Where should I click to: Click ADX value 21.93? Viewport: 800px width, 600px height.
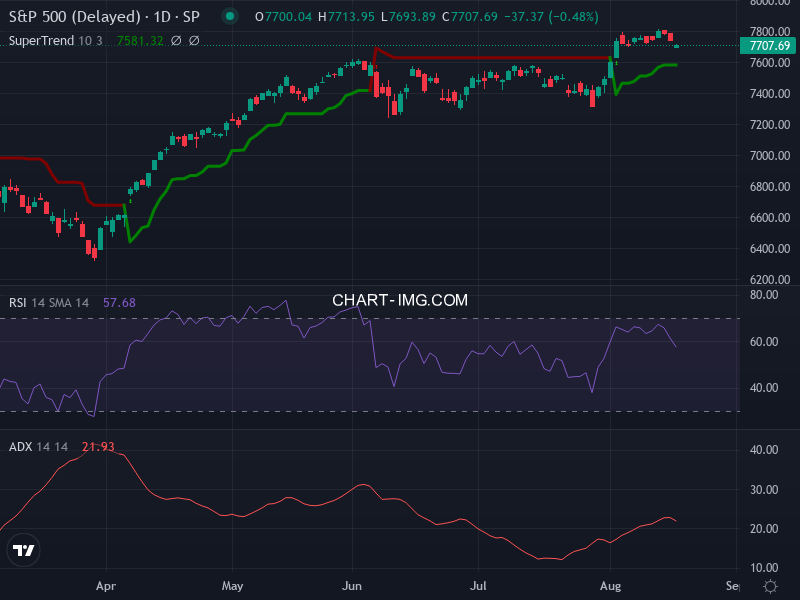click(x=98, y=447)
